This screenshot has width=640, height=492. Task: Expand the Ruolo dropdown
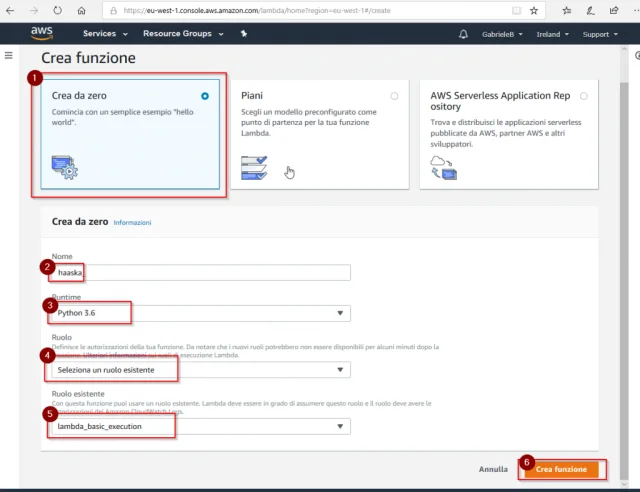coord(199,370)
